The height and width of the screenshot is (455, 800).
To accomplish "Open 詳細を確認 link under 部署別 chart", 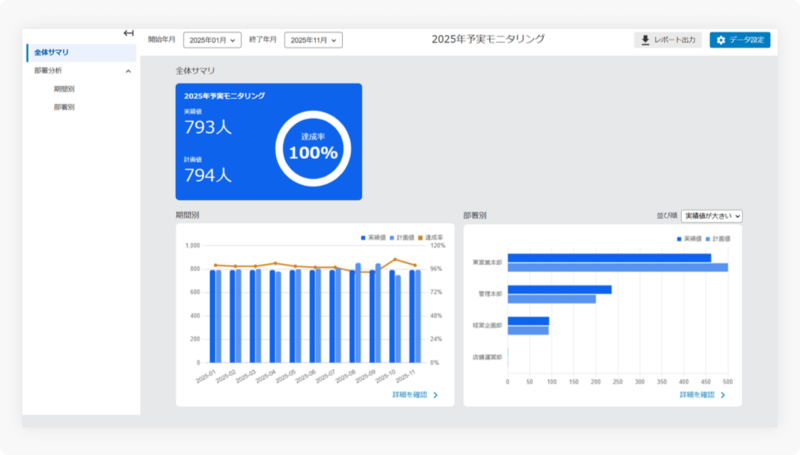I will 697,395.
